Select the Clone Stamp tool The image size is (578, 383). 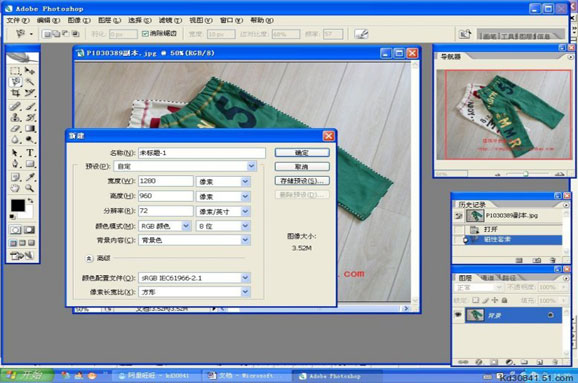pyautogui.click(x=15, y=118)
